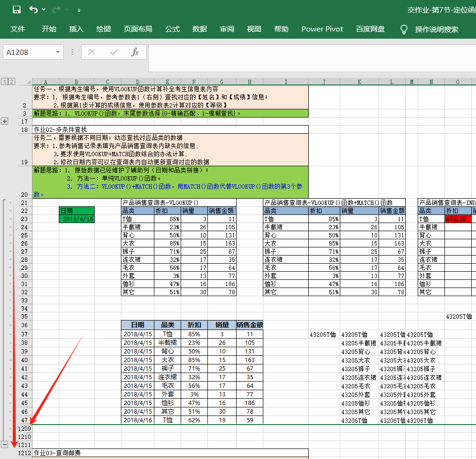476x459 pixels.
Task: Switch to the 帮助 ribbon tab
Action: [281, 29]
